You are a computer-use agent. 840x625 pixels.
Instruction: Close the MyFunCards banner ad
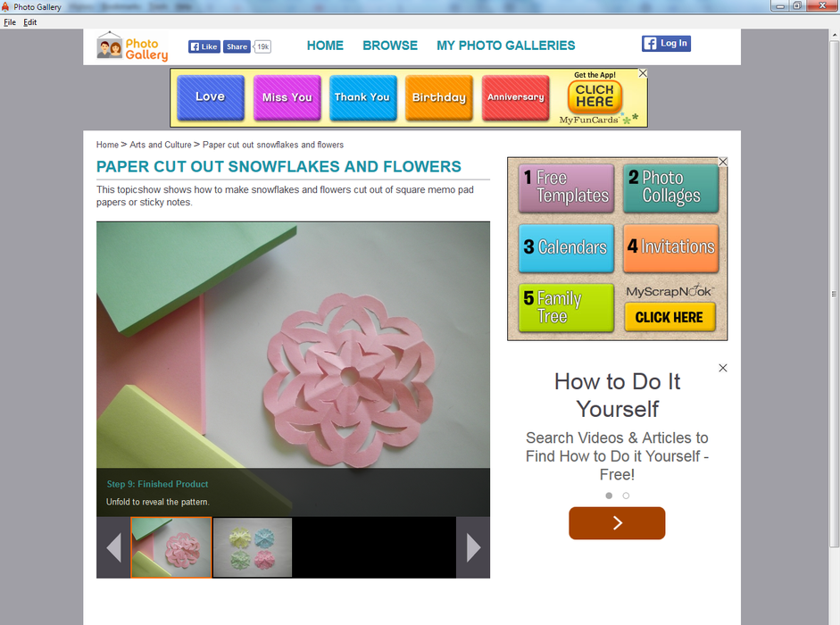643,73
